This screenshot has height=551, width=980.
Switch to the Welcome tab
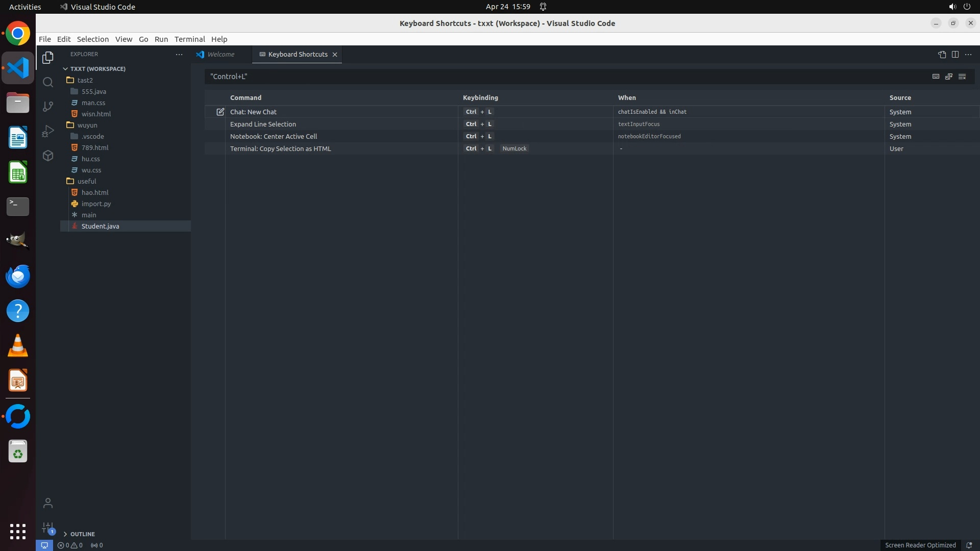(x=220, y=55)
